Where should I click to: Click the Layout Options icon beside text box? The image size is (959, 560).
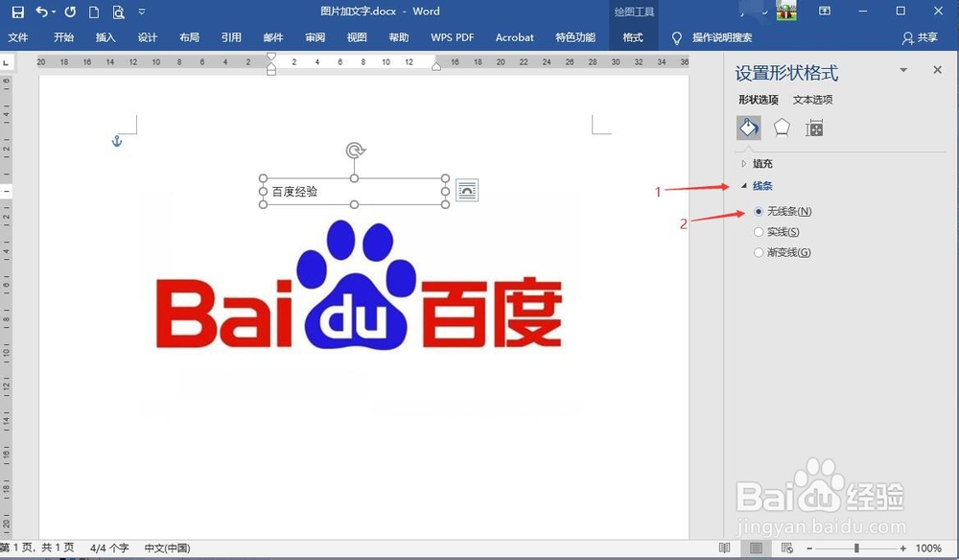click(467, 190)
